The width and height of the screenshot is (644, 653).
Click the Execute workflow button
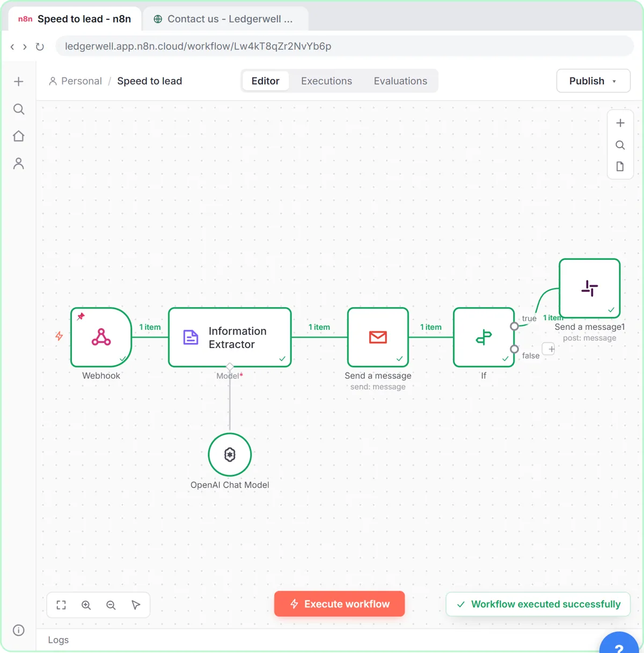pyautogui.click(x=339, y=604)
